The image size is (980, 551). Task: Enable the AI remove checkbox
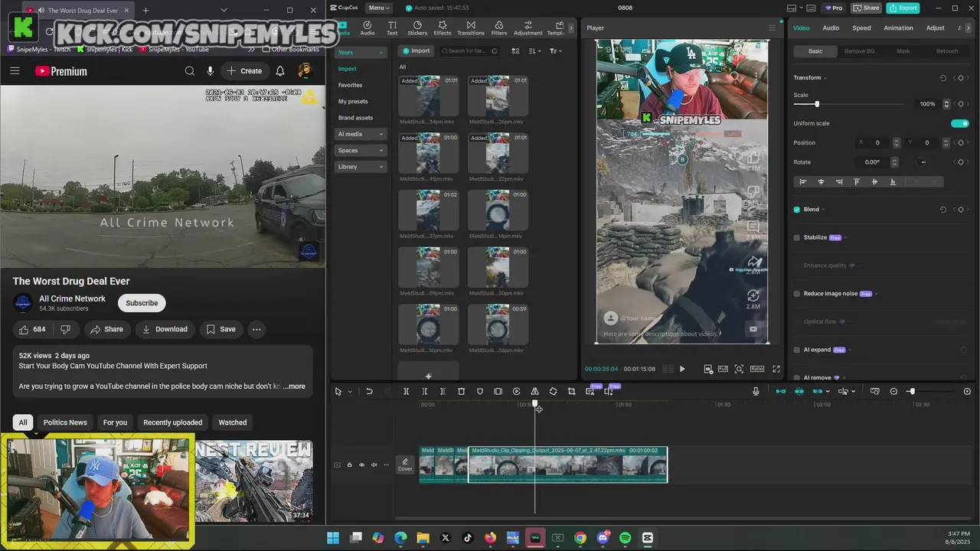[x=797, y=377]
